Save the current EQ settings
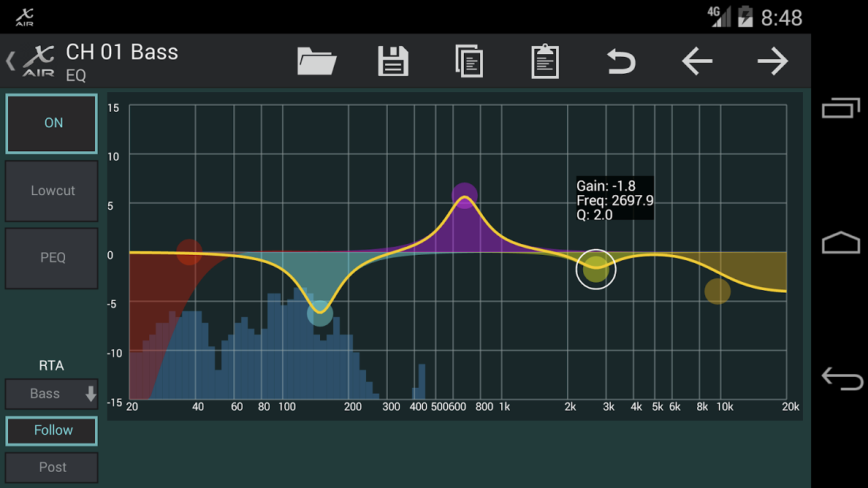Viewport: 868px width, 488px height. [x=393, y=60]
